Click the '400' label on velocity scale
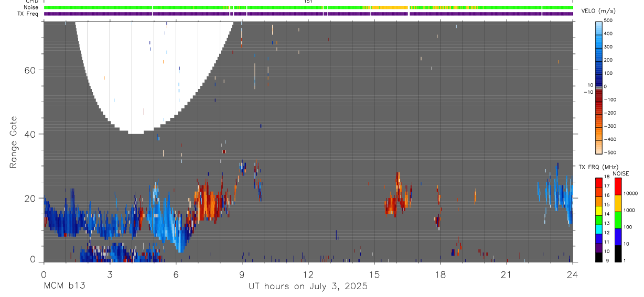The height and width of the screenshot is (297, 644). tap(609, 34)
